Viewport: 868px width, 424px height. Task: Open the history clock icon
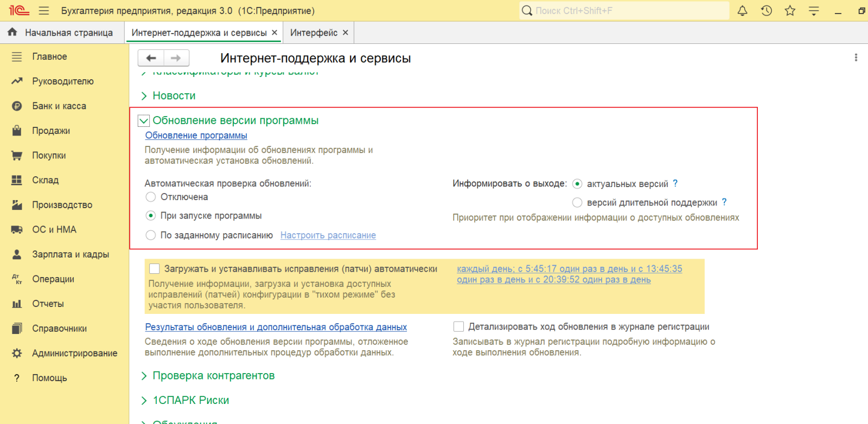(766, 11)
